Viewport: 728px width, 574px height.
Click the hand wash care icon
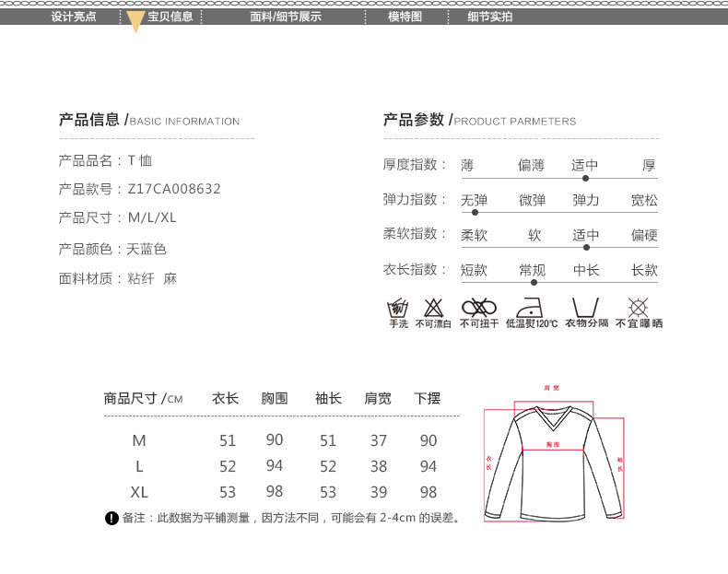(398, 308)
